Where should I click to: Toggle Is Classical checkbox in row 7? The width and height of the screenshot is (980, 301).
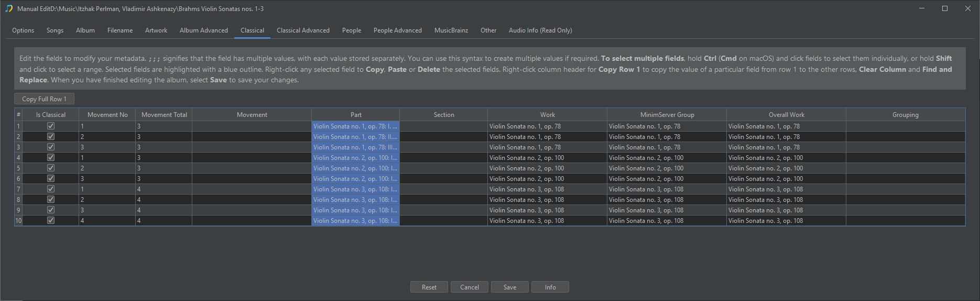pos(51,189)
